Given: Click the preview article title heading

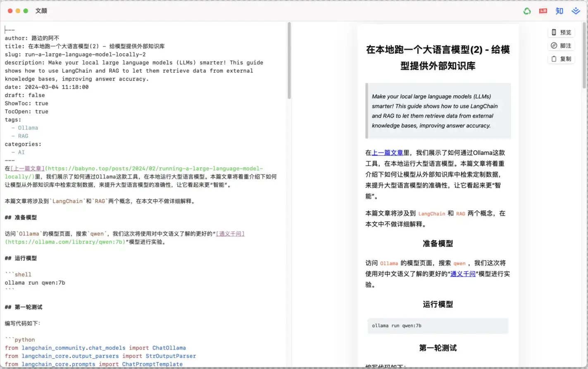Looking at the screenshot, I should point(438,57).
